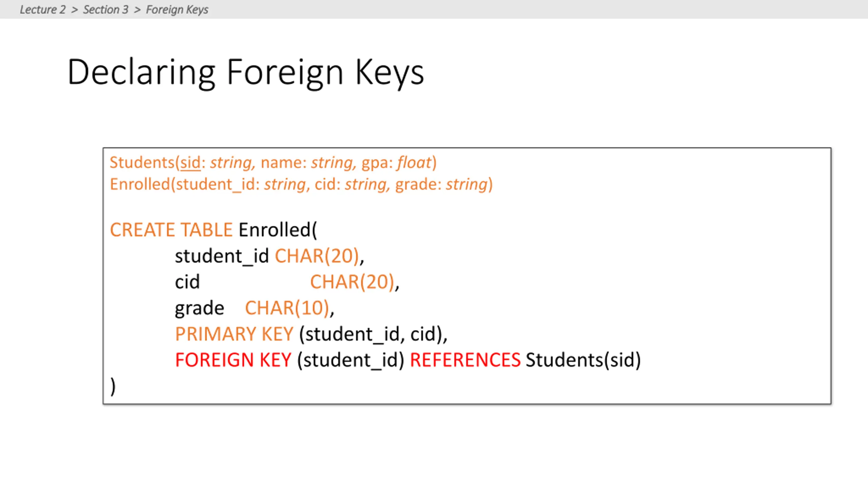
Task: Click the underlined 'sid' attribute
Action: (191, 163)
